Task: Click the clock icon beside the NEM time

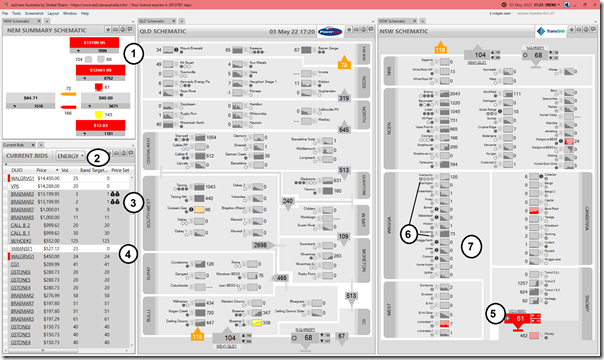Action: (504, 5)
